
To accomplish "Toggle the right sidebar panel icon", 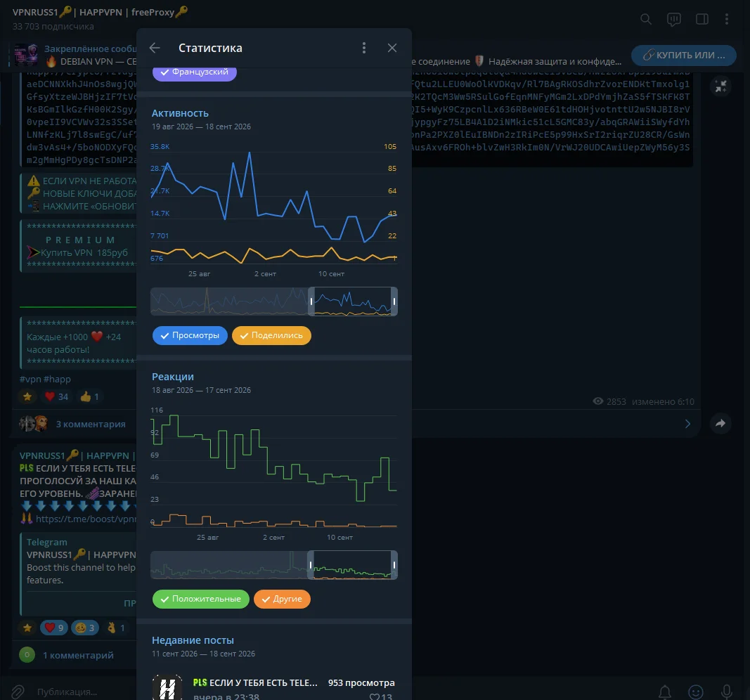I will click(x=702, y=19).
